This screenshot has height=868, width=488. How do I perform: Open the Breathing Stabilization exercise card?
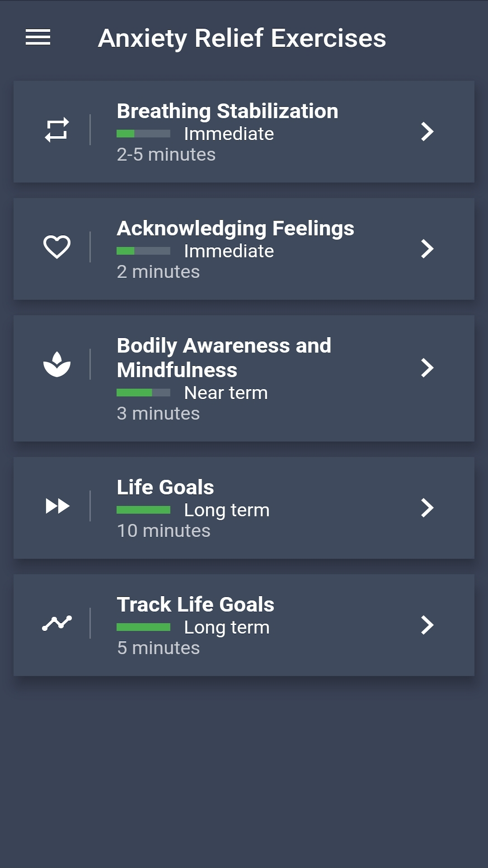[244, 131]
